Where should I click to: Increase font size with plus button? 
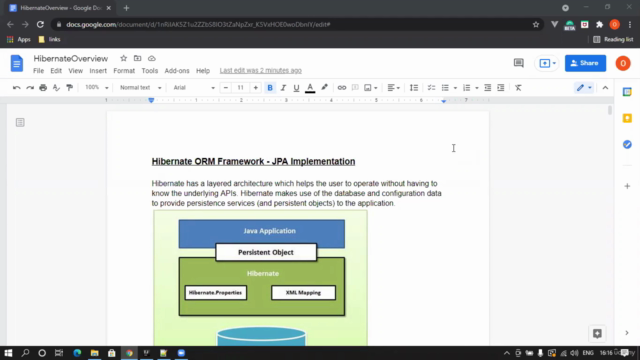pos(256,88)
